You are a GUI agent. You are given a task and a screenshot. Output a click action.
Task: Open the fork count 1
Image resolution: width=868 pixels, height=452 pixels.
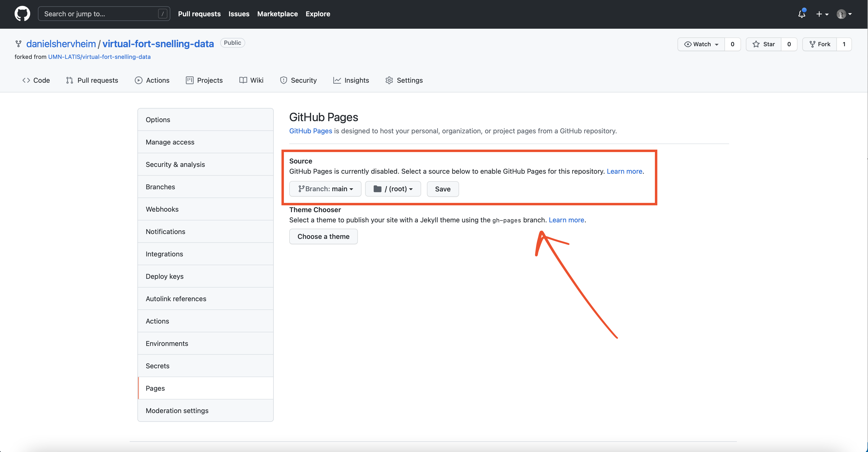pyautogui.click(x=844, y=44)
